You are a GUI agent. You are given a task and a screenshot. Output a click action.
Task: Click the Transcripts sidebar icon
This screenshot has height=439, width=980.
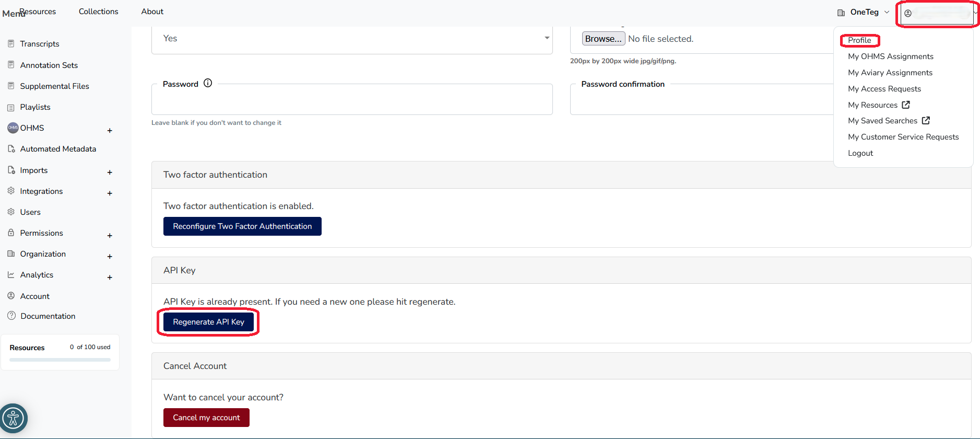click(11, 43)
